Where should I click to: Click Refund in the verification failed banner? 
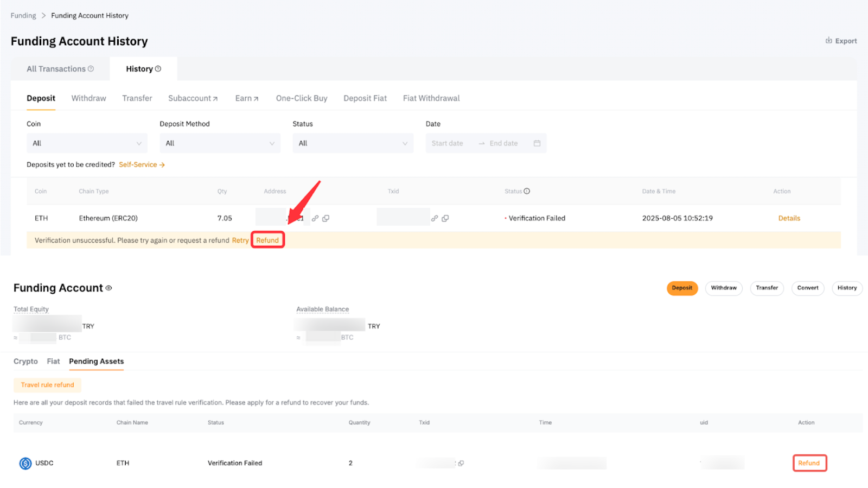click(267, 240)
